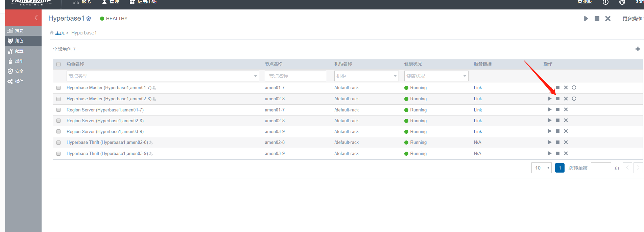644x232 pixels.
Task: Stop the entire Hyperbase1 service from header
Action: coord(597,19)
